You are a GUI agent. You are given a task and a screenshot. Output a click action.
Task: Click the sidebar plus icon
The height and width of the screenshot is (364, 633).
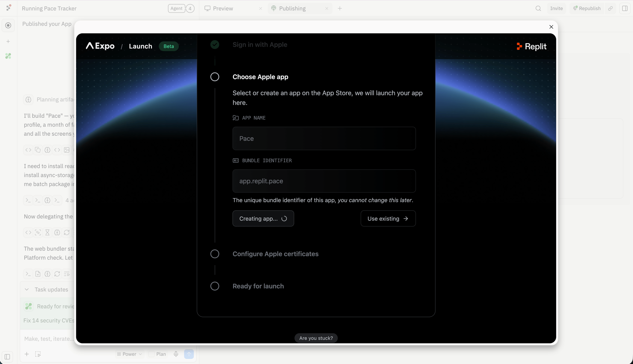(x=8, y=41)
